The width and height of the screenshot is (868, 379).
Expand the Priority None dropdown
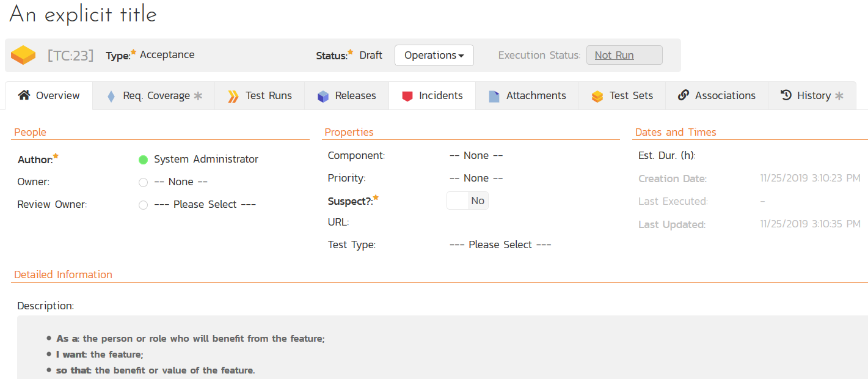476,178
